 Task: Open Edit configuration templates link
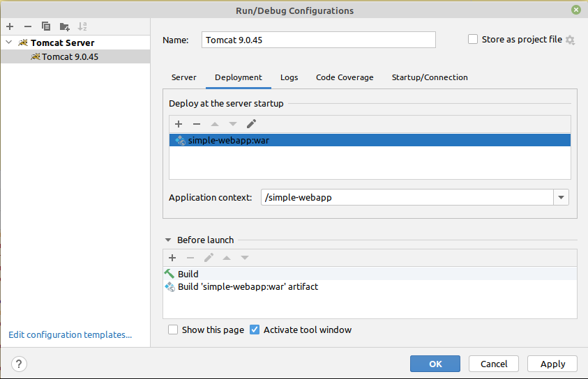click(70, 334)
